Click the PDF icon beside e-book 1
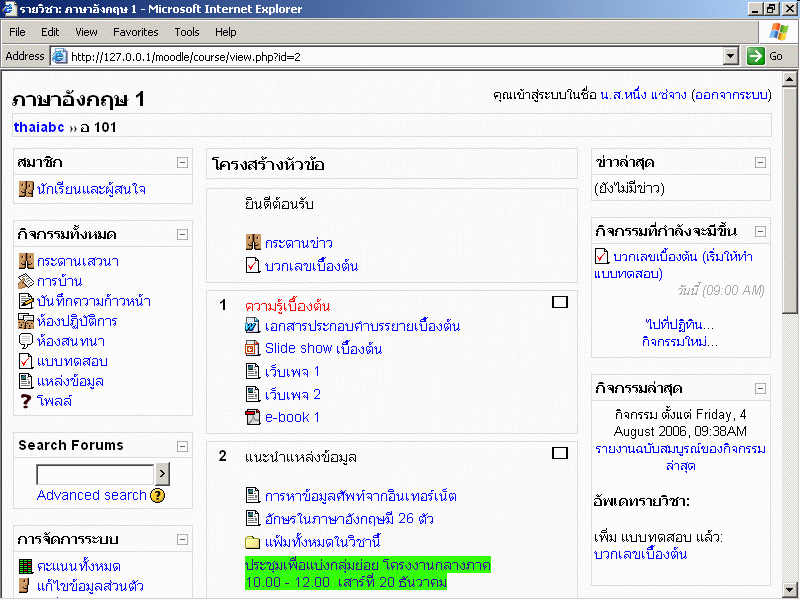Image resolution: width=800 pixels, height=600 pixels. coord(253,417)
